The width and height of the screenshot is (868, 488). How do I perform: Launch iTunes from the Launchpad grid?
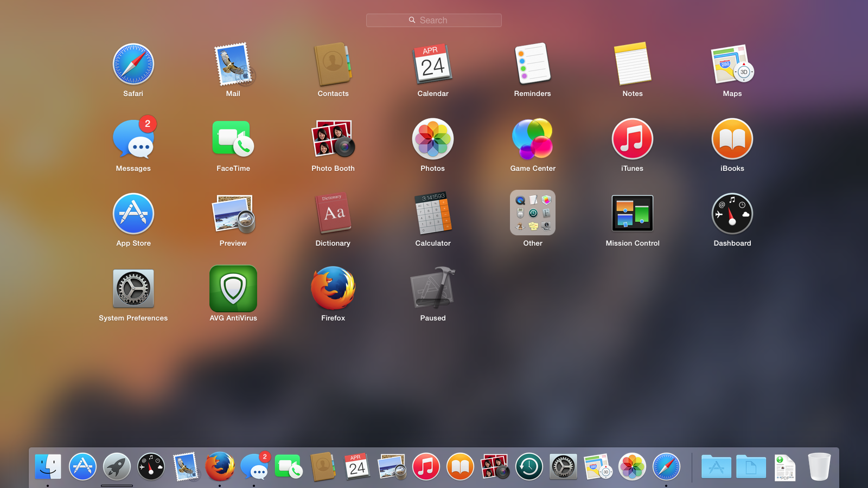point(633,139)
